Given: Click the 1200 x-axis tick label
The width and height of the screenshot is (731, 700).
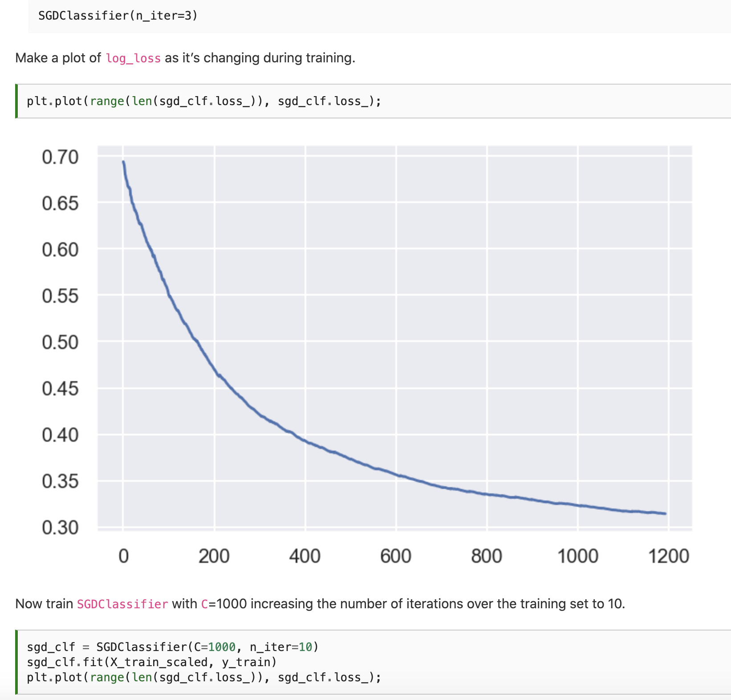Looking at the screenshot, I should tap(669, 556).
